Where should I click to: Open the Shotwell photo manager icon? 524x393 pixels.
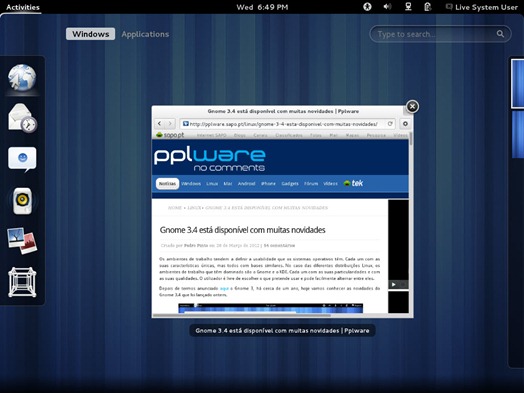(22, 241)
